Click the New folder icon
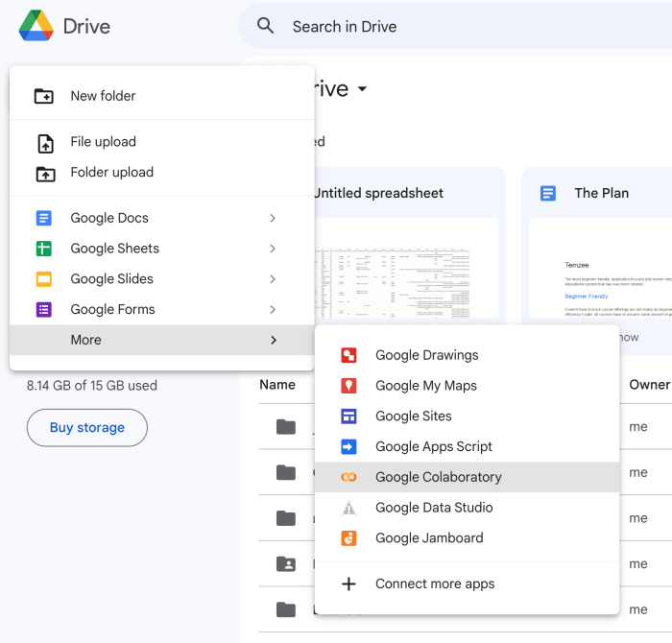 click(x=44, y=96)
